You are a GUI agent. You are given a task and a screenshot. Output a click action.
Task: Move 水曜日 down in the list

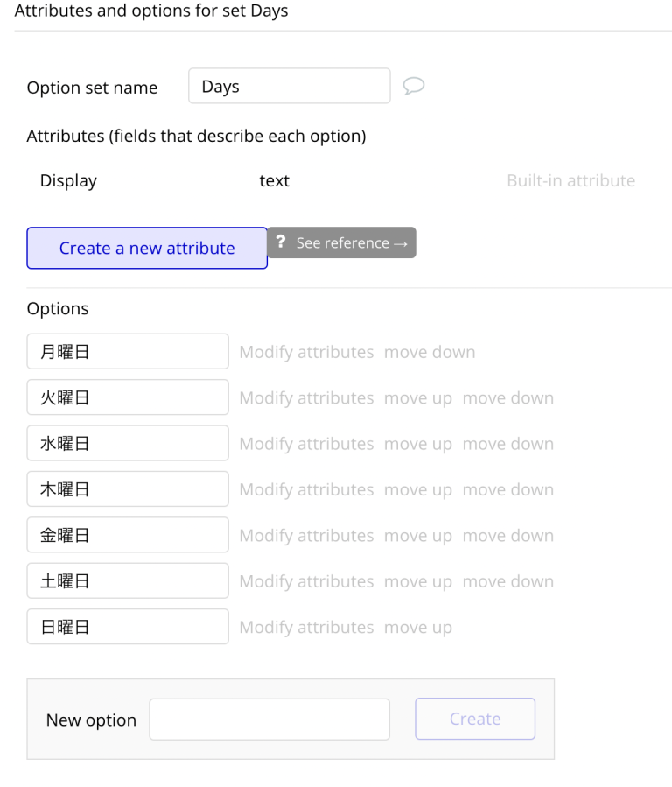pyautogui.click(x=508, y=443)
